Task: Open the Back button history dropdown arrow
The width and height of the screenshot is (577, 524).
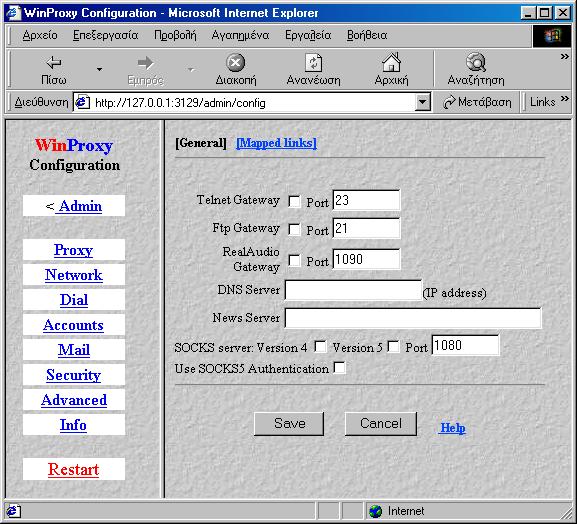Action: coord(99,69)
